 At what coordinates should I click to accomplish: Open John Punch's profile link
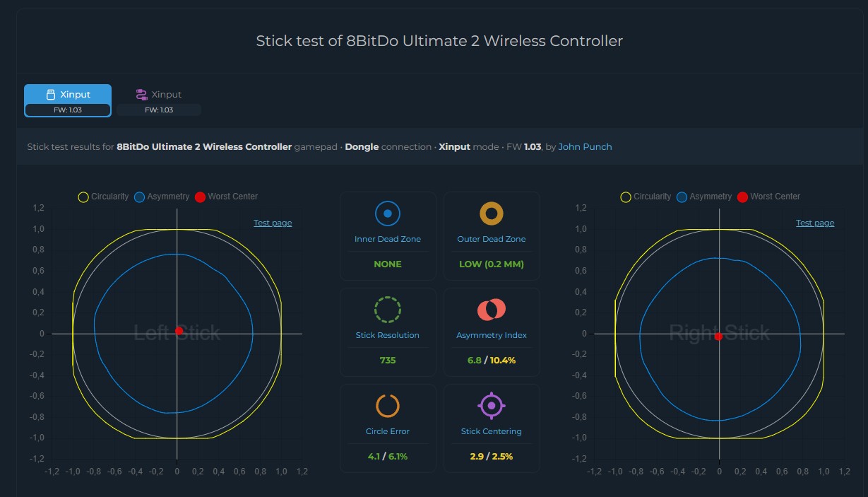pyautogui.click(x=585, y=147)
